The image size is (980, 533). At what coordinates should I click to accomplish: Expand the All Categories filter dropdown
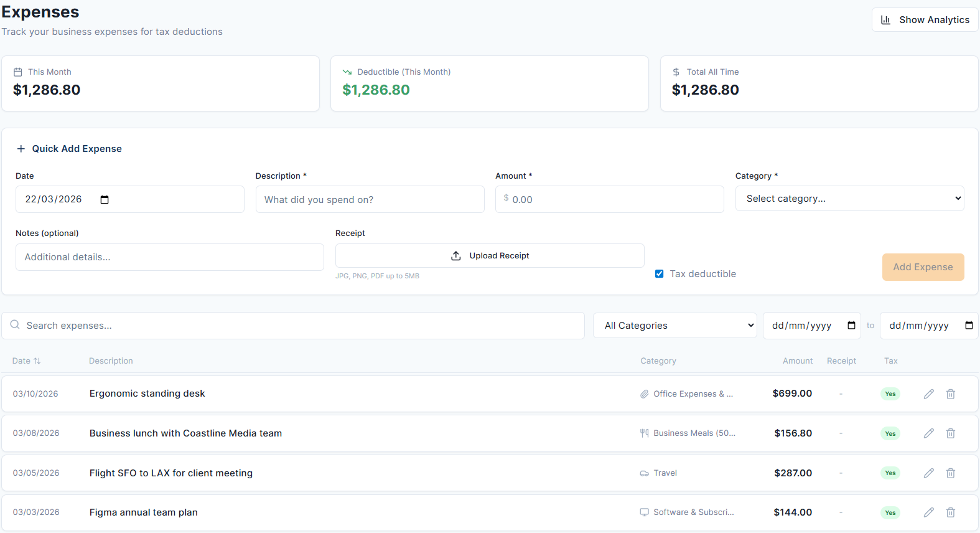click(674, 326)
